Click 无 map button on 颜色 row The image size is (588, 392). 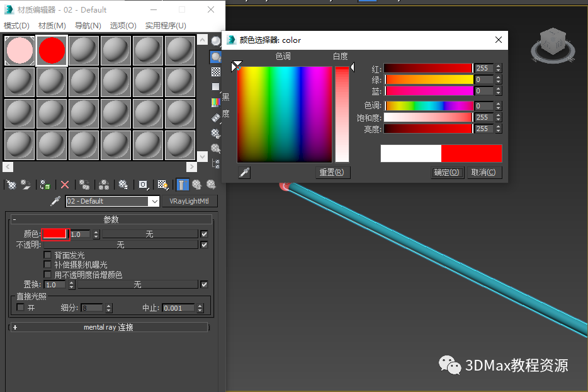pyautogui.click(x=150, y=234)
